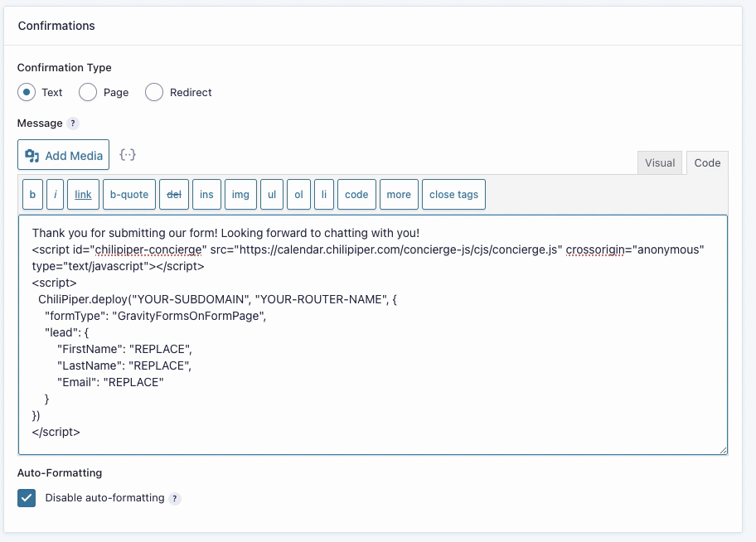
Task: Insert an unordered list with ul icon
Action: (271, 194)
